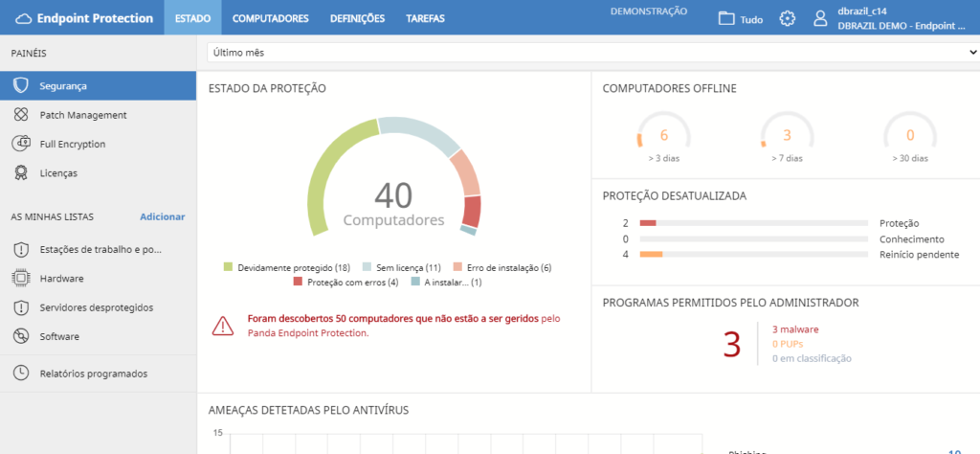Click the Erro de instalação legend swatch
The image size is (980, 454).
tap(457, 267)
